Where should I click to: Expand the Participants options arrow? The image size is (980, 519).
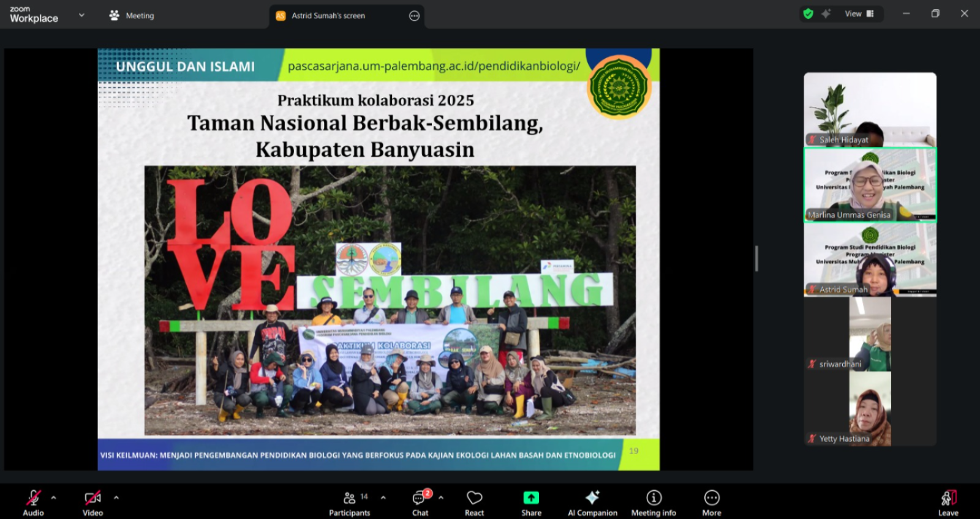coord(383,498)
